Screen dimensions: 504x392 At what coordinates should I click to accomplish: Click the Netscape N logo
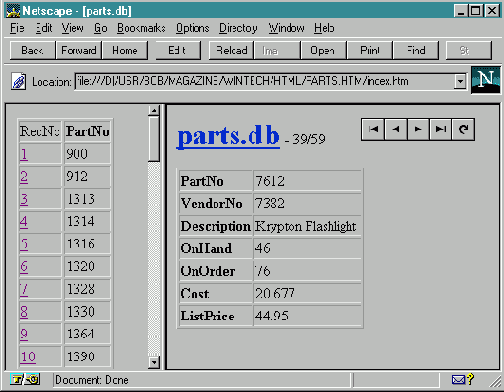tap(485, 80)
